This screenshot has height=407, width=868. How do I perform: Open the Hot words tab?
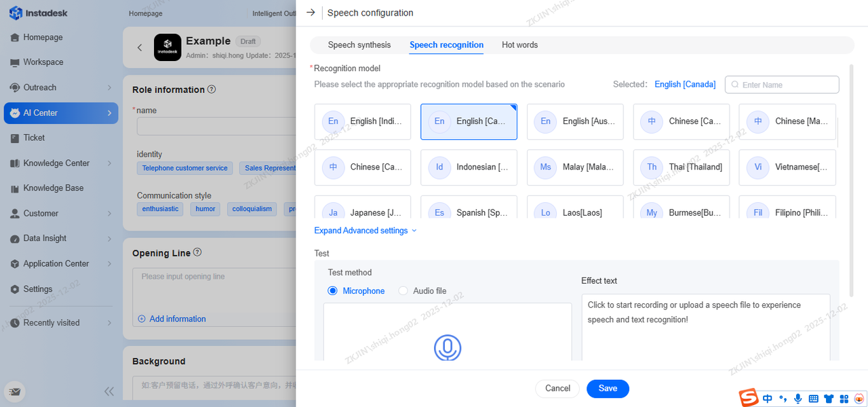(x=519, y=45)
